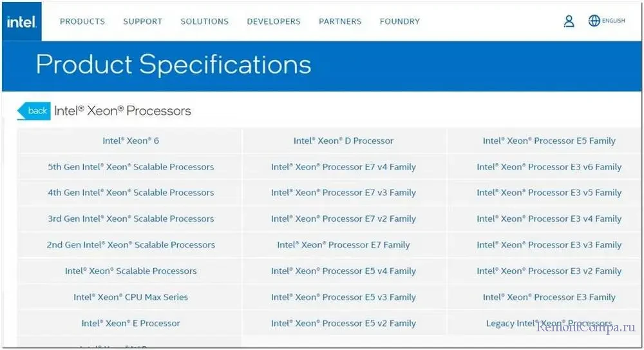Open the Developers menu
This screenshot has height=350, width=644.
274,21
